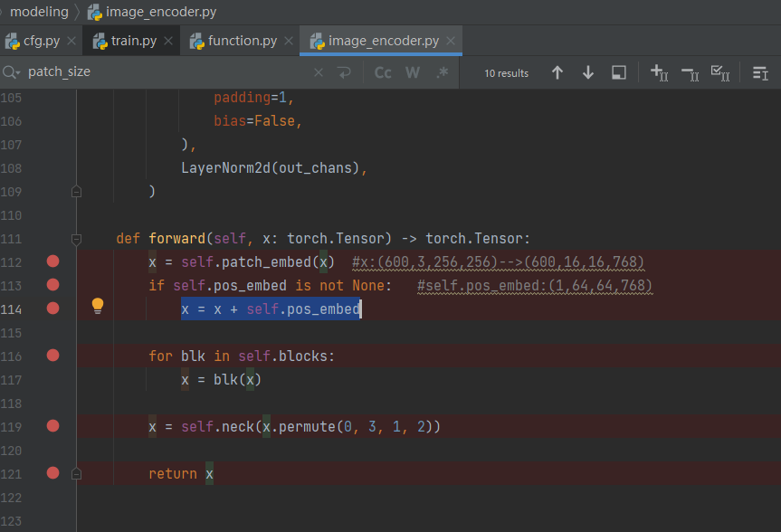Click the selected x = x + self.pos_embed
The width and height of the screenshot is (781, 532).
click(271, 309)
